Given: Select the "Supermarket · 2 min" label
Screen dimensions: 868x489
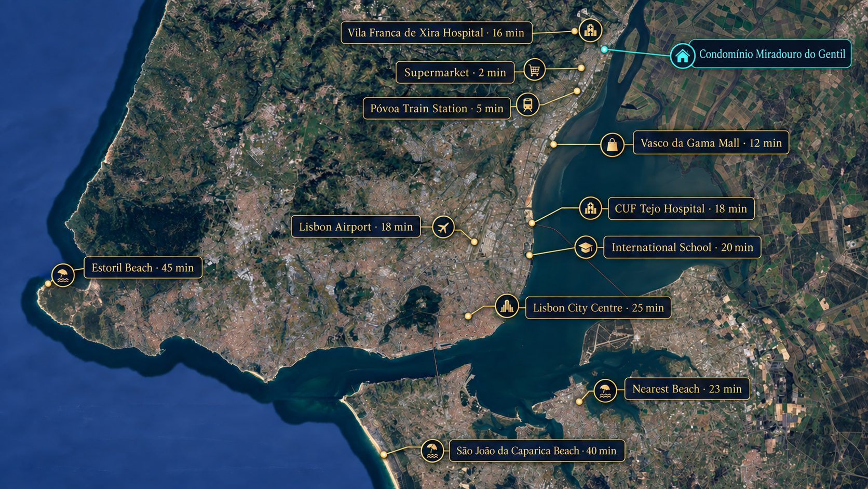Looking at the screenshot, I should click(455, 72).
